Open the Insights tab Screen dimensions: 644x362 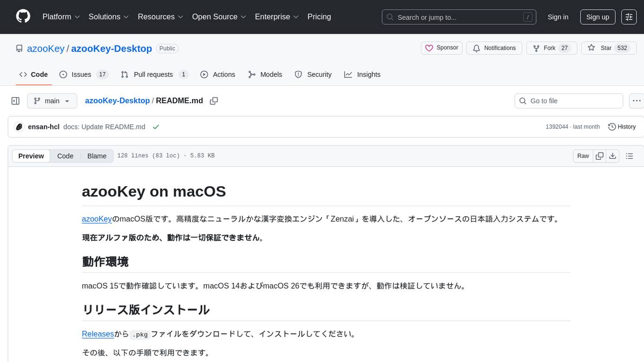coord(362,74)
